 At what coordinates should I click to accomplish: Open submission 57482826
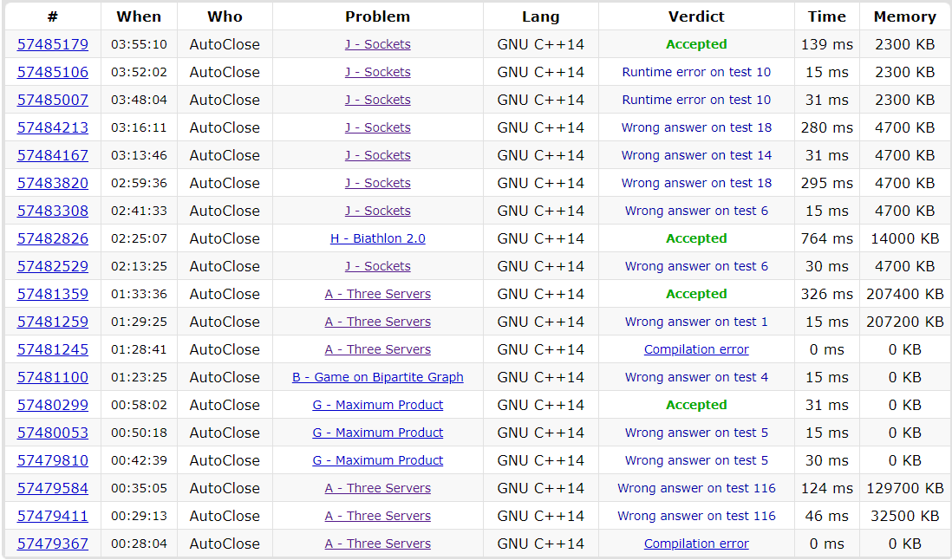click(x=53, y=238)
